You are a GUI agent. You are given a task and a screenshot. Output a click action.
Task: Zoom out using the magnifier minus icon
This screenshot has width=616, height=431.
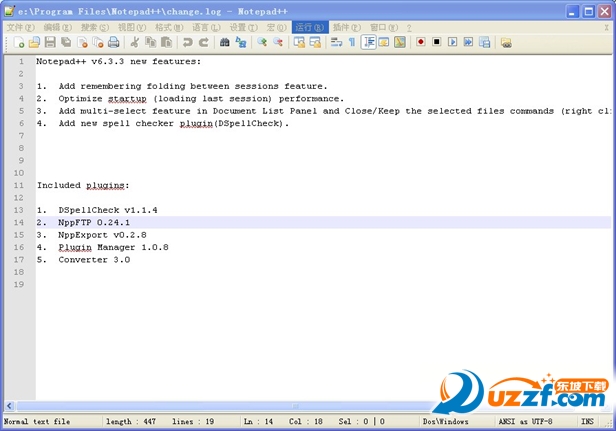point(278,42)
